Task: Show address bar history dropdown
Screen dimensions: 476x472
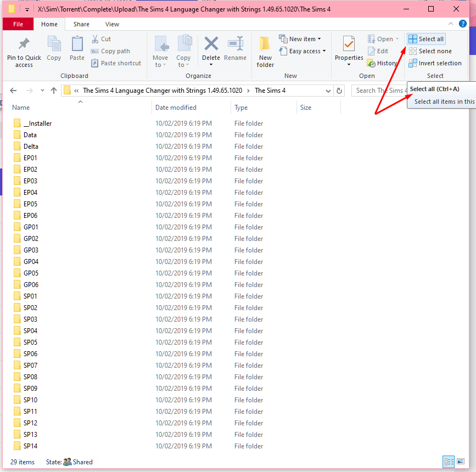Action: [x=328, y=91]
